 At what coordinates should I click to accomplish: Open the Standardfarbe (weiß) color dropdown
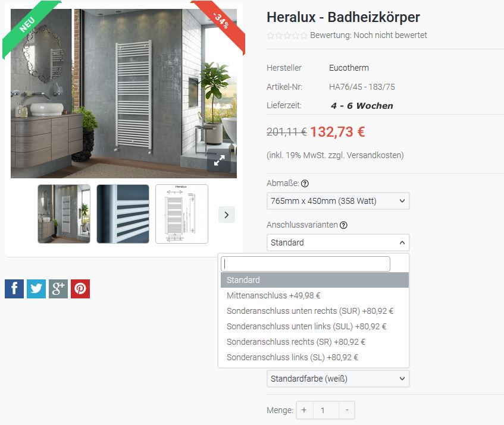pyautogui.click(x=338, y=379)
